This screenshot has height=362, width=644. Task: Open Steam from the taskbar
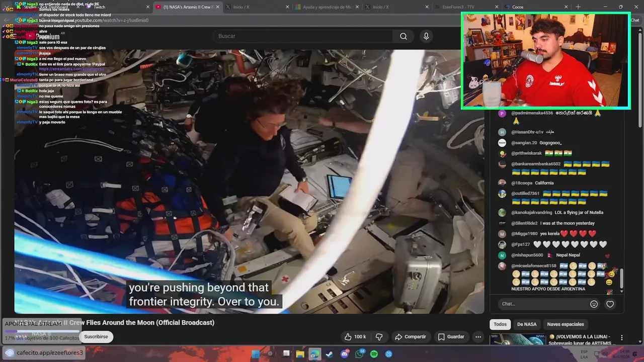[329, 353]
